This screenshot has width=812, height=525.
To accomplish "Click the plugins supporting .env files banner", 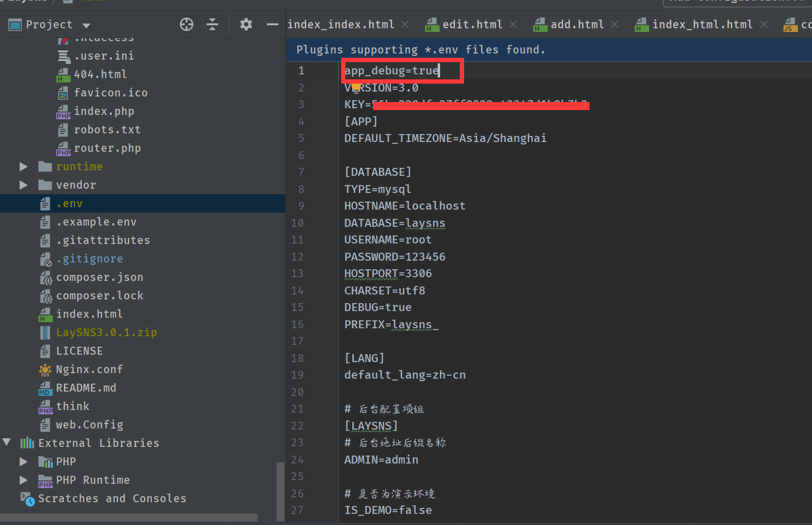I will [549, 50].
